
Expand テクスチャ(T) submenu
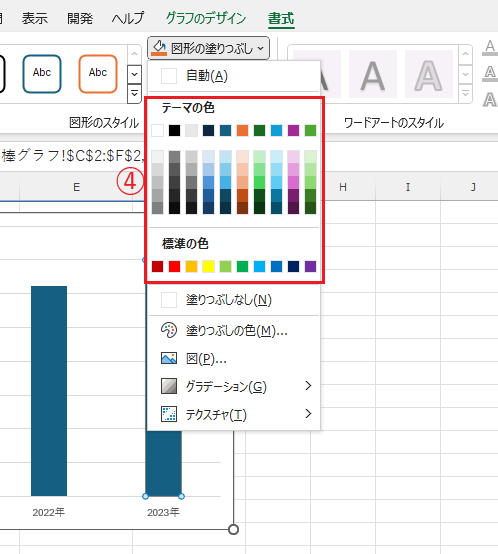[233, 414]
